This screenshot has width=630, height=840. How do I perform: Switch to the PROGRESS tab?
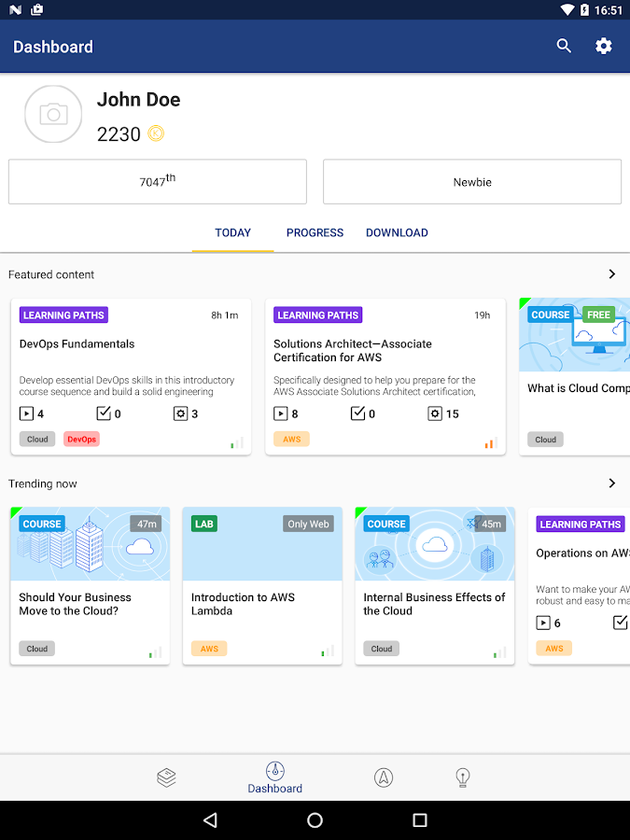coord(315,232)
